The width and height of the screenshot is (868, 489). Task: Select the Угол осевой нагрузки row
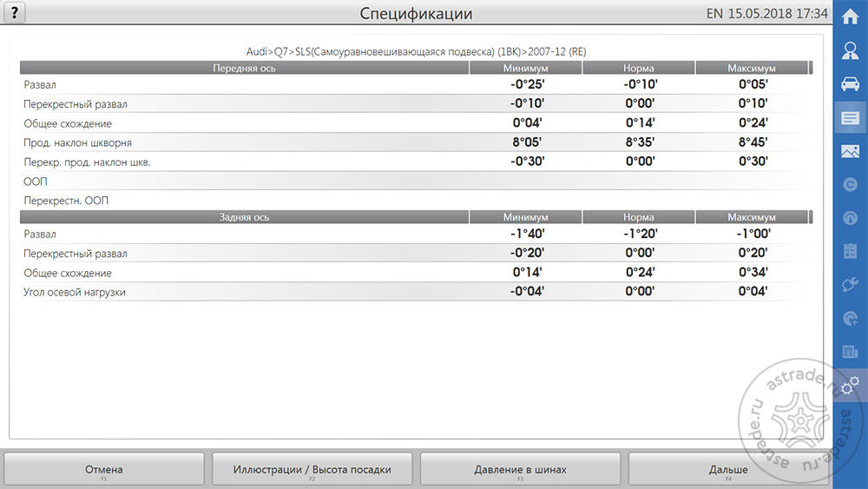tap(417, 292)
